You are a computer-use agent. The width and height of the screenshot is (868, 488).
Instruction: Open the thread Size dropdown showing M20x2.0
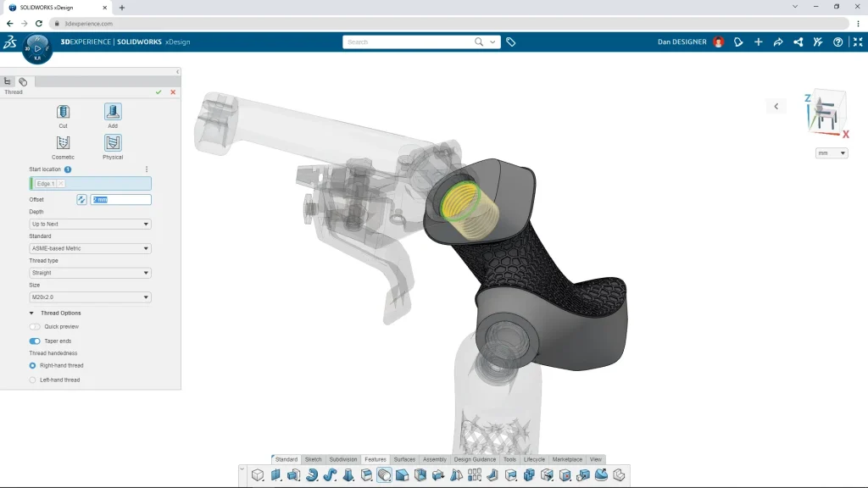tap(89, 297)
